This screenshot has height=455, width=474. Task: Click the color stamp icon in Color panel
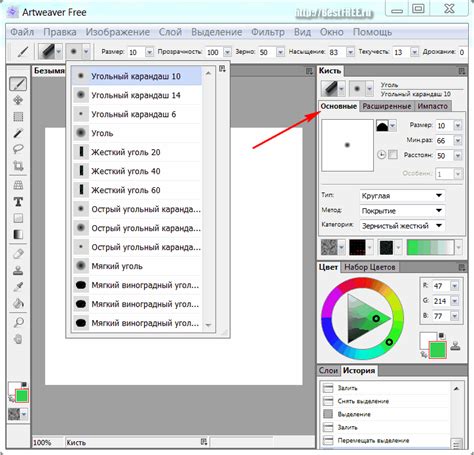456,346
